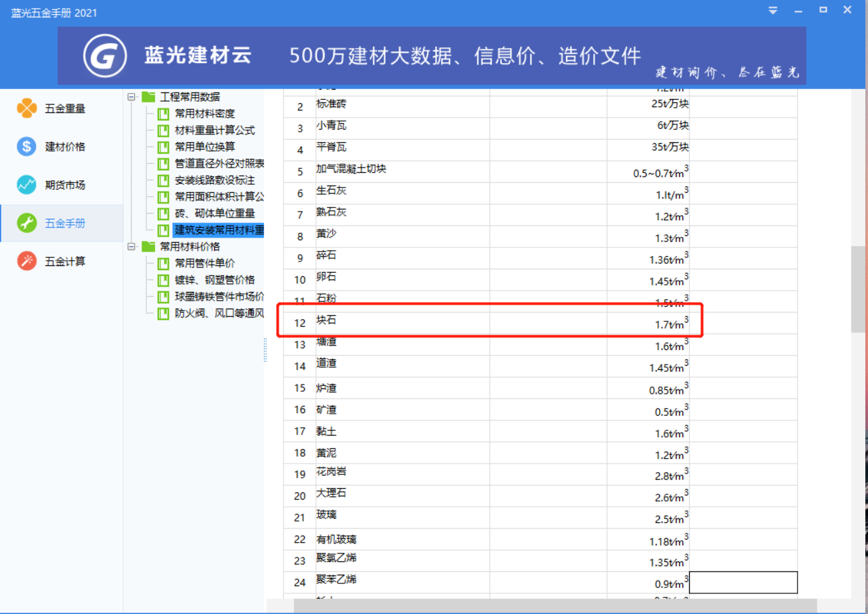Click the 有机玻璃 table cell
The image size is (868, 614).
click(x=403, y=539)
